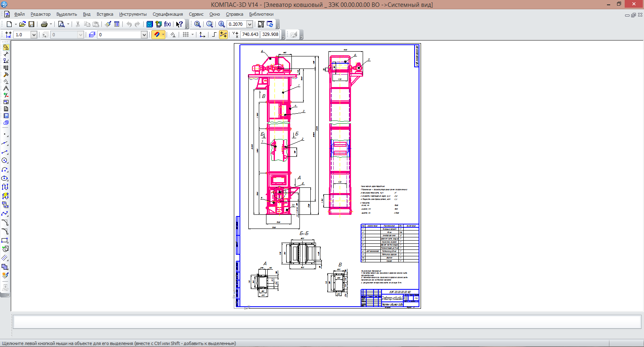Expand the view scale 1.0 dropdown

click(34, 35)
